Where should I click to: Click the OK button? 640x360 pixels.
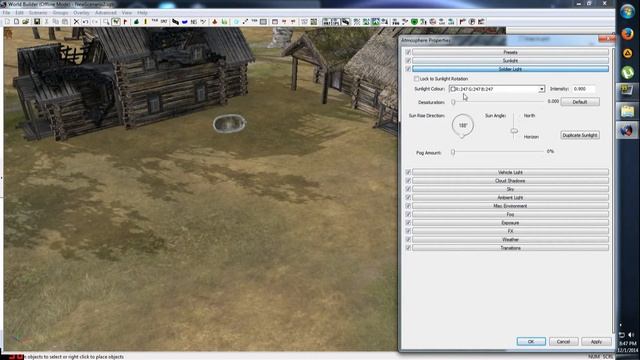[531, 342]
